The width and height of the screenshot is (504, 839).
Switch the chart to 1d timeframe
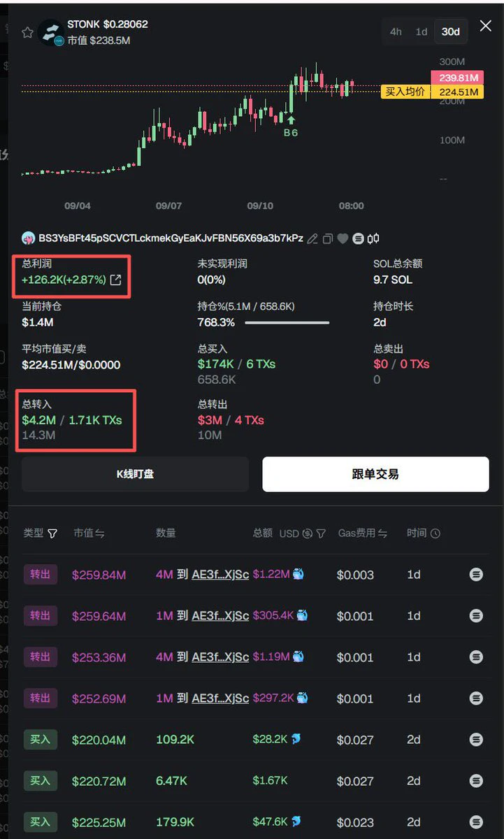pyautogui.click(x=422, y=31)
